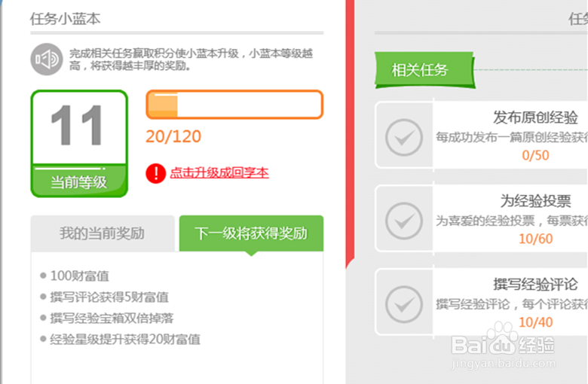Select the 下一级将获得奖励 tab

(x=251, y=233)
